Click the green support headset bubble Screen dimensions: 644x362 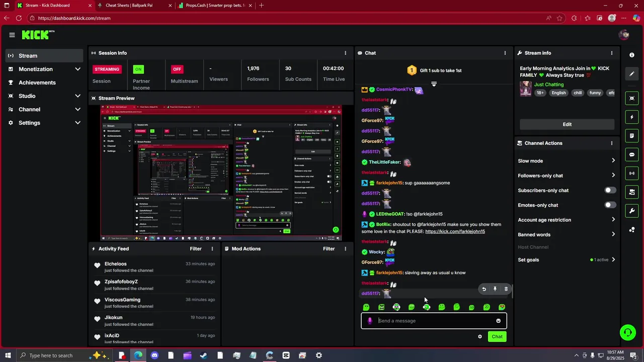click(627, 332)
